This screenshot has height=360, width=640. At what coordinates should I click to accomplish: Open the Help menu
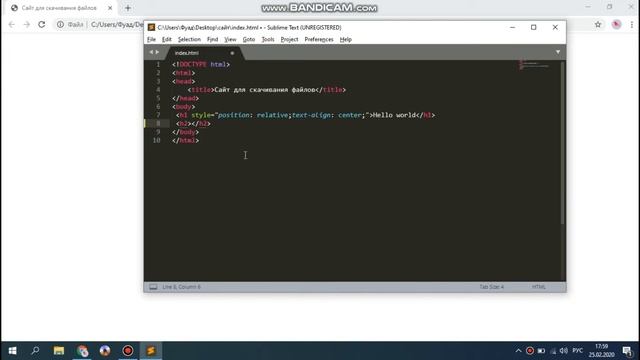pos(345,40)
